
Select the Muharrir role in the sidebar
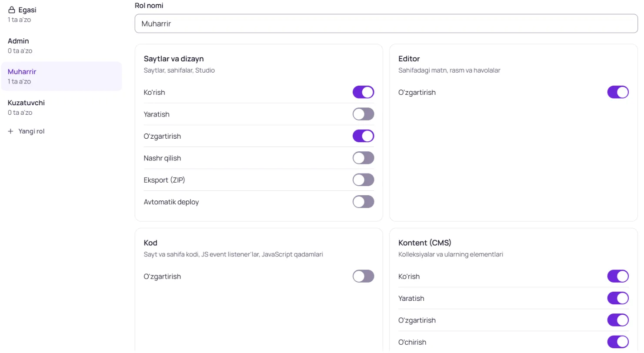point(61,76)
